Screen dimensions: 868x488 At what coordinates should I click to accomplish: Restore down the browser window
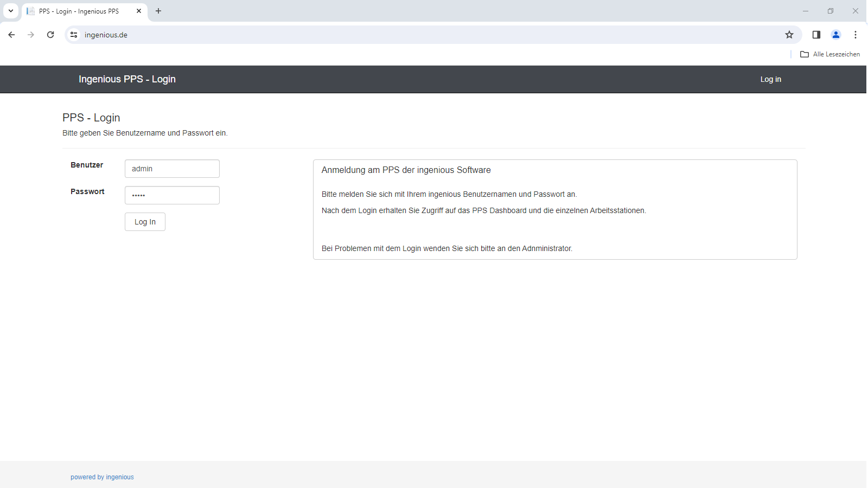[x=831, y=11]
